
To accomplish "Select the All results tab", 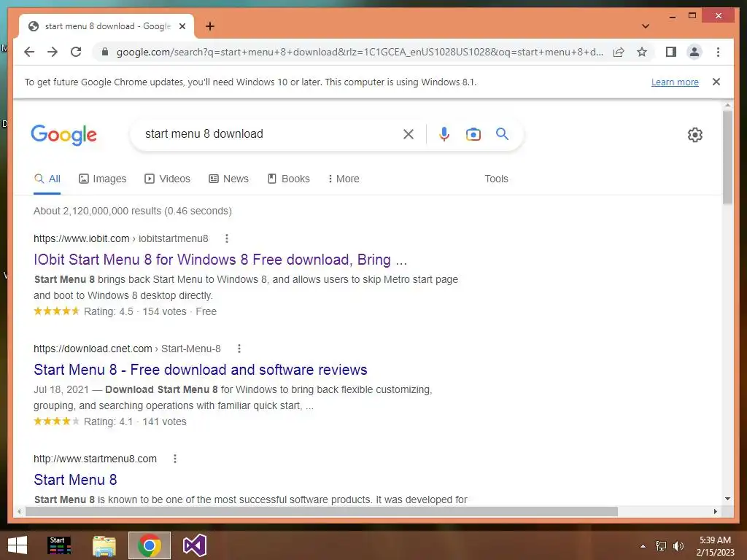I will (x=47, y=179).
